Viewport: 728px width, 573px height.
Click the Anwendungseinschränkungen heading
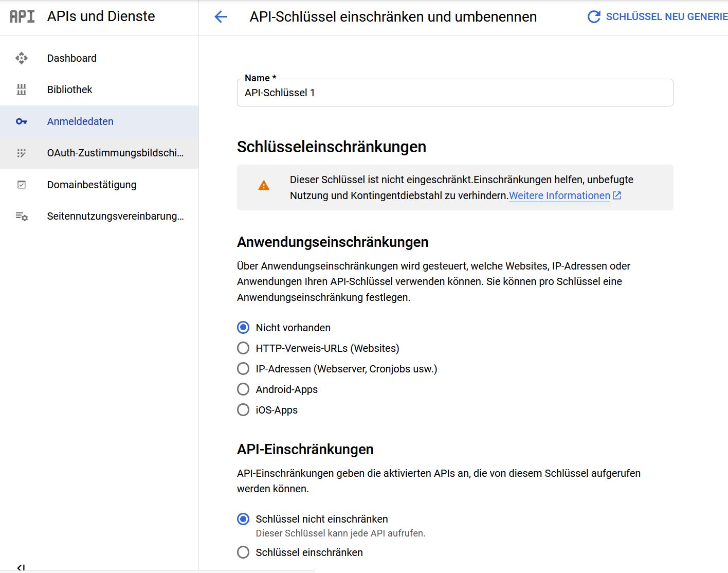click(x=333, y=242)
